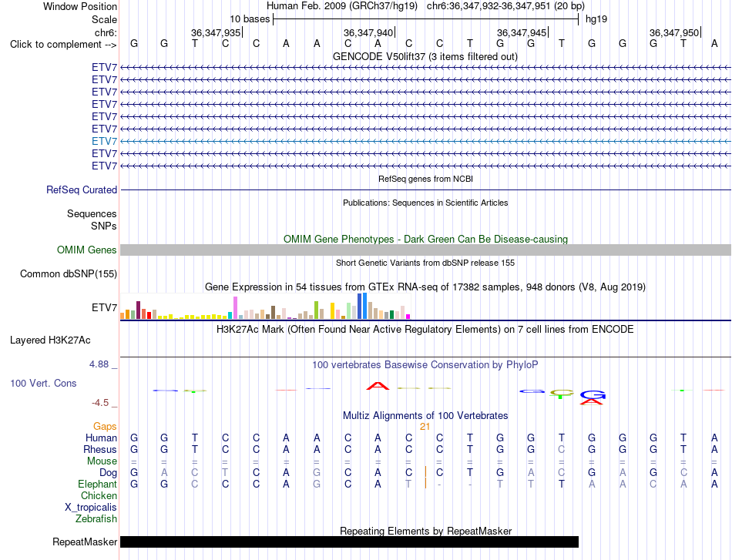Select the Mouse alignment row label
The image size is (732, 560).
coord(102,461)
